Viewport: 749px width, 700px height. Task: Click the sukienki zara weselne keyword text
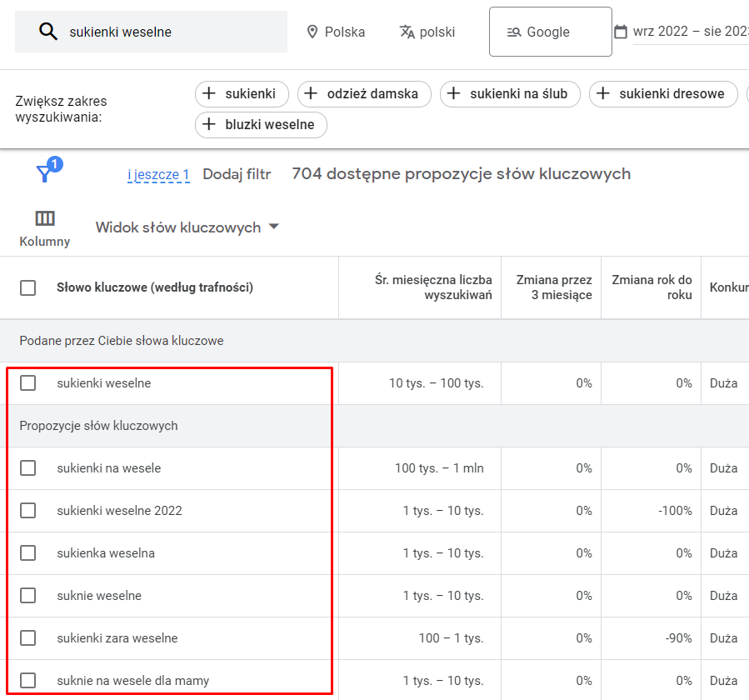click(x=117, y=638)
